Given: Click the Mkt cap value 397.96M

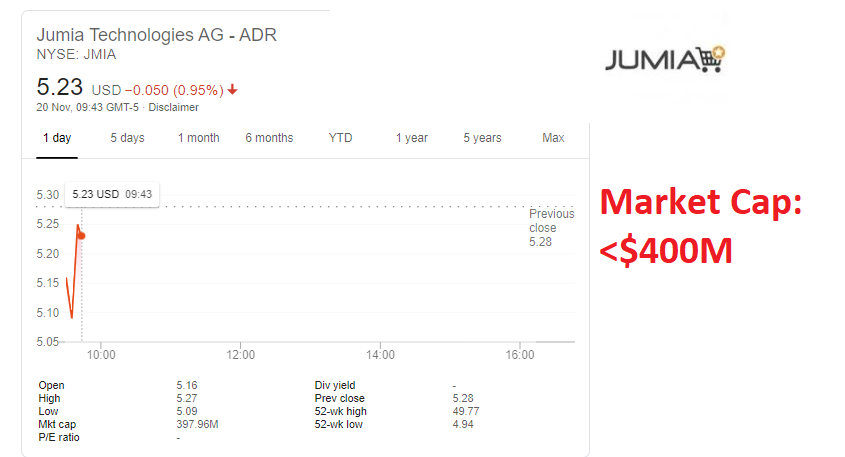Looking at the screenshot, I should [197, 424].
